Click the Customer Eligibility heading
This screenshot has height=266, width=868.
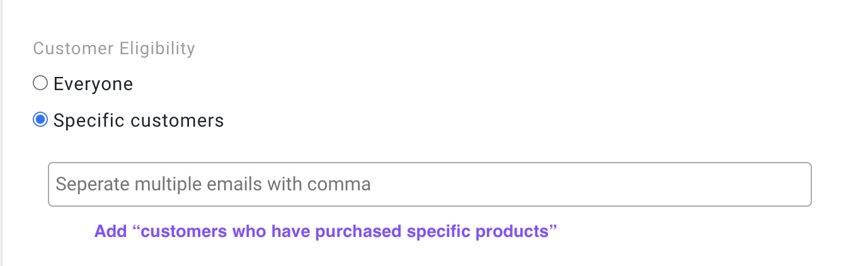114,49
